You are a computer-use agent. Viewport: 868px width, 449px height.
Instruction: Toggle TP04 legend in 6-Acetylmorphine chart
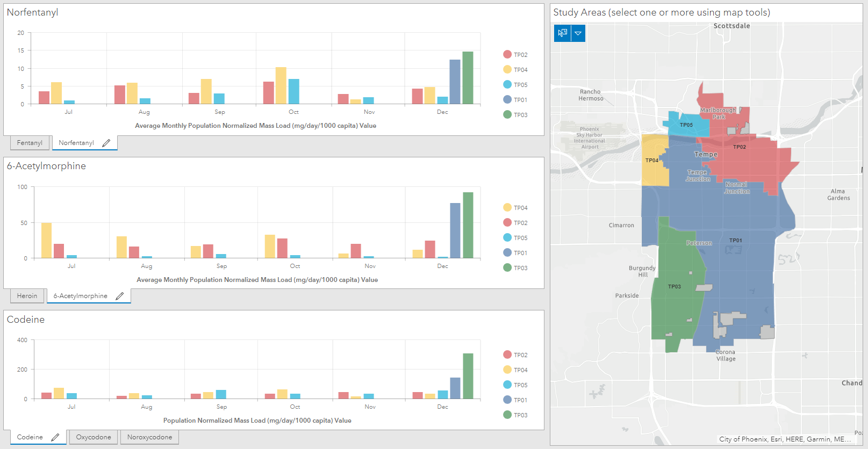click(515, 208)
